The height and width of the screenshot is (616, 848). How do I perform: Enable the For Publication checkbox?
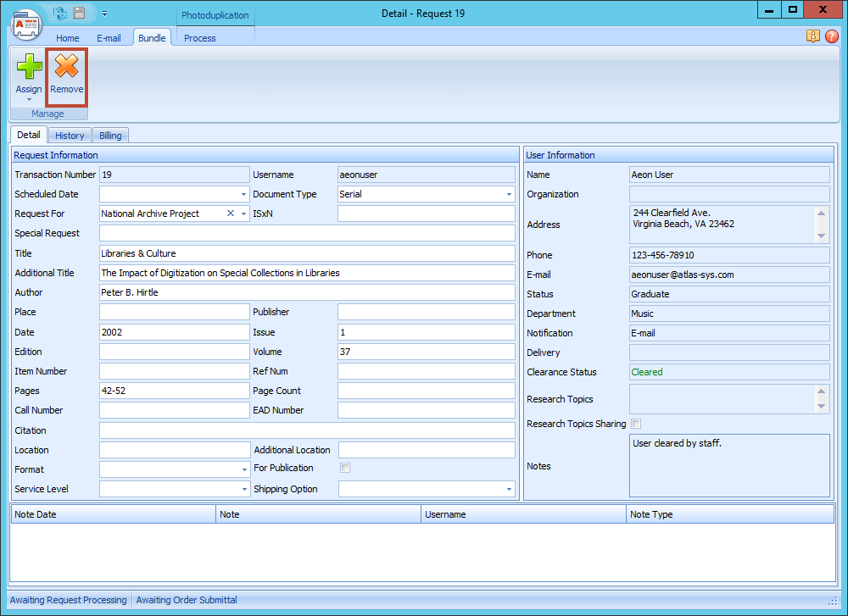345,468
